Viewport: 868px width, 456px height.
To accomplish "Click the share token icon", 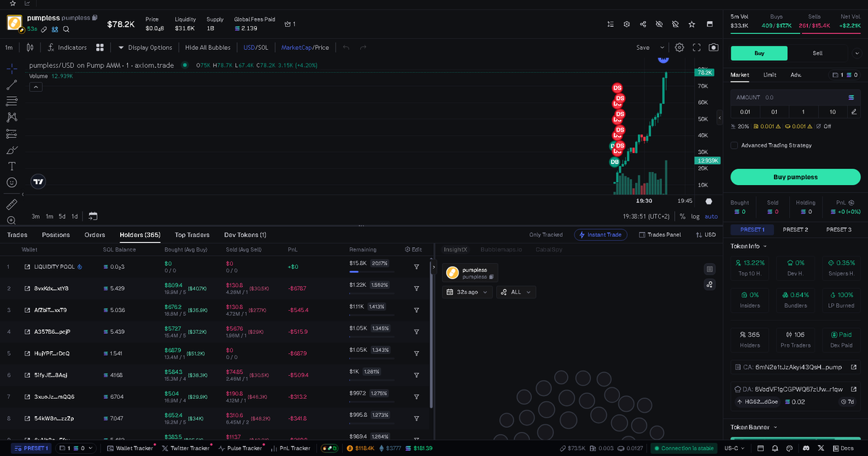I will (x=643, y=24).
